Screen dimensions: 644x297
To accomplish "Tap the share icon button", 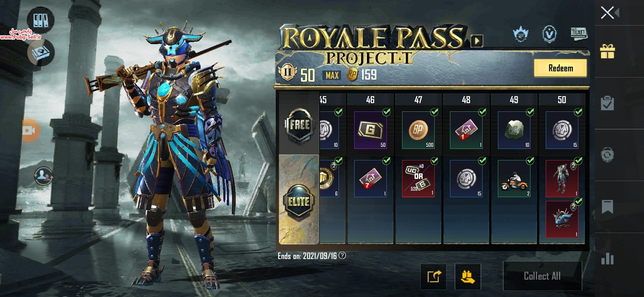I will tap(433, 276).
